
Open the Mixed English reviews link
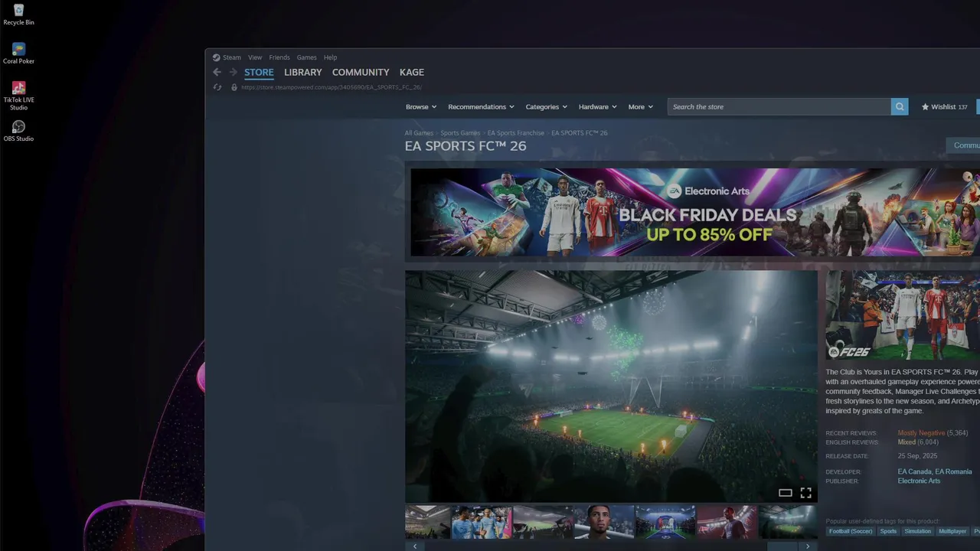[x=906, y=442]
